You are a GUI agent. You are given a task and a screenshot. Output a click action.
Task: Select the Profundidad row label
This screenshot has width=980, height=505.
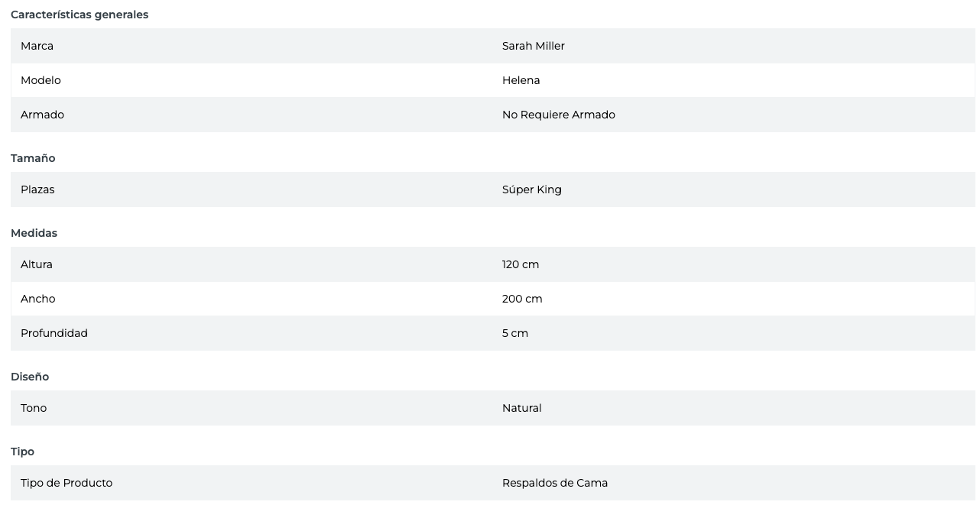(x=54, y=333)
